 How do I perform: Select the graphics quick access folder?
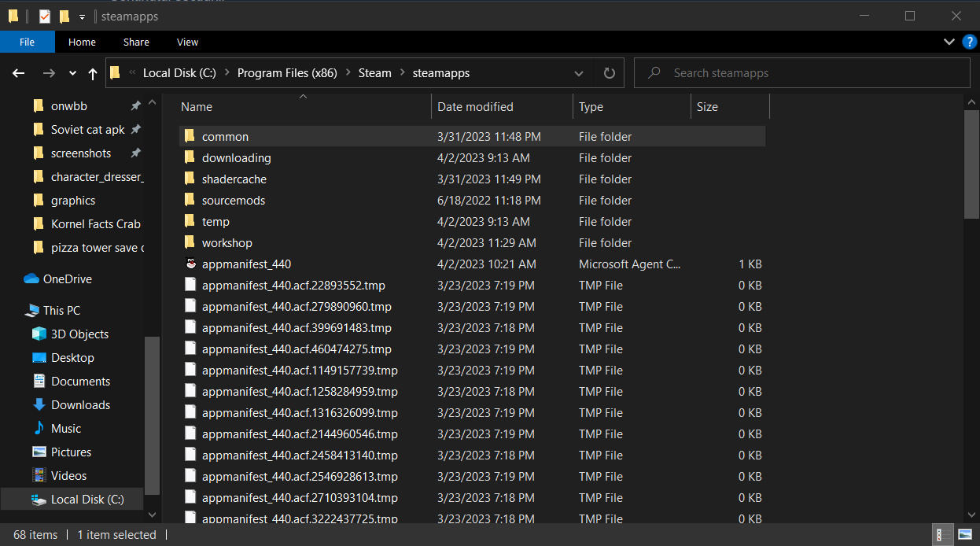(73, 200)
